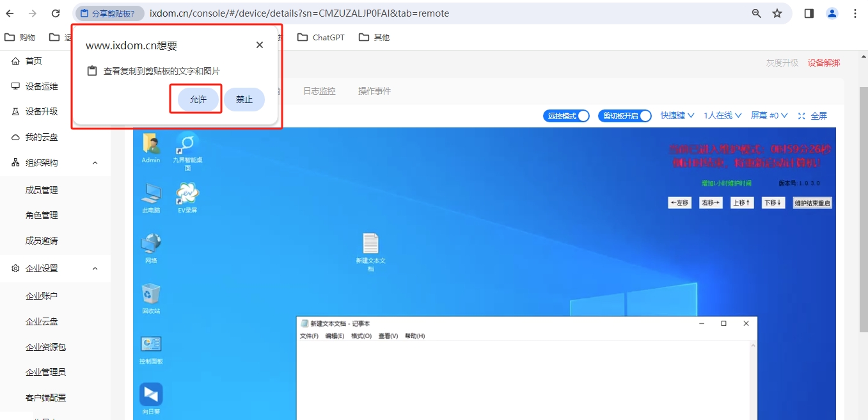The height and width of the screenshot is (420, 868).
Task: Open the 其他 bookmarks folder
Action: coord(374,37)
